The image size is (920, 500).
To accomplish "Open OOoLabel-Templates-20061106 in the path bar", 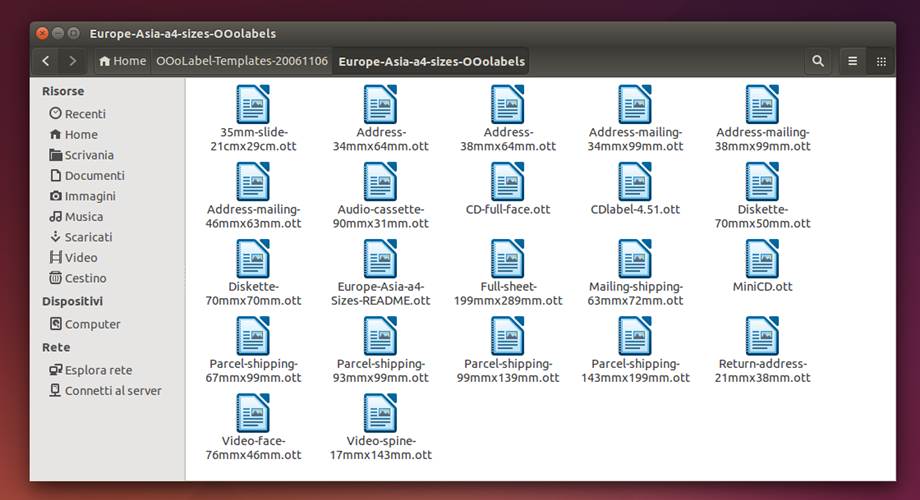I will coord(242,61).
